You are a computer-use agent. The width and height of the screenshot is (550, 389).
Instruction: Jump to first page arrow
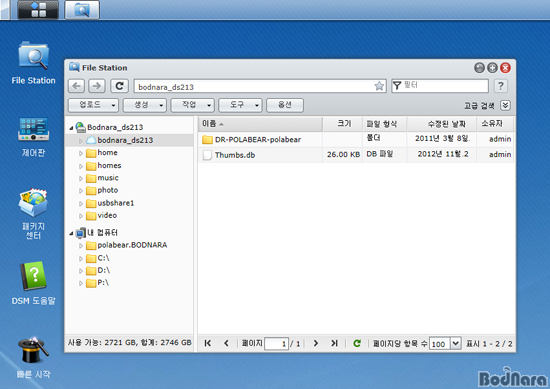208,343
